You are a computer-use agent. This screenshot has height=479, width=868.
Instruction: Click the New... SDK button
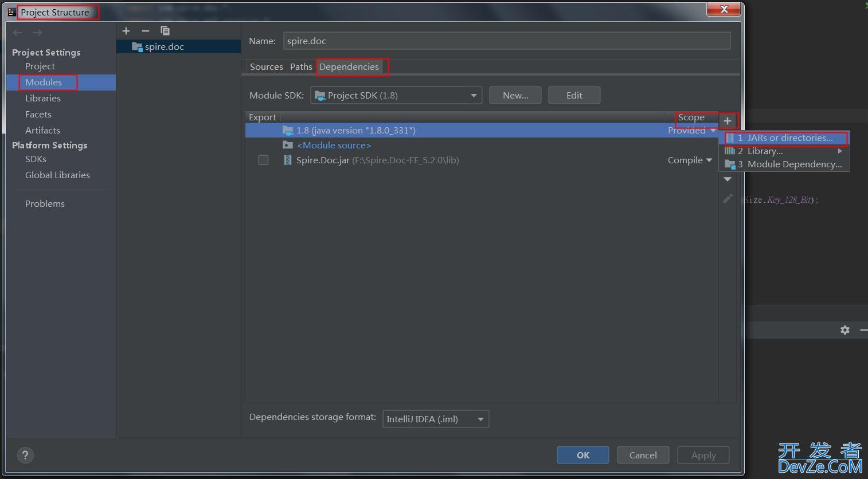coord(515,96)
